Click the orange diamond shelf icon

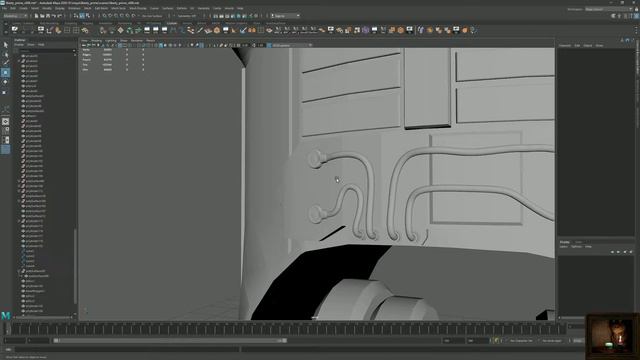120,30
